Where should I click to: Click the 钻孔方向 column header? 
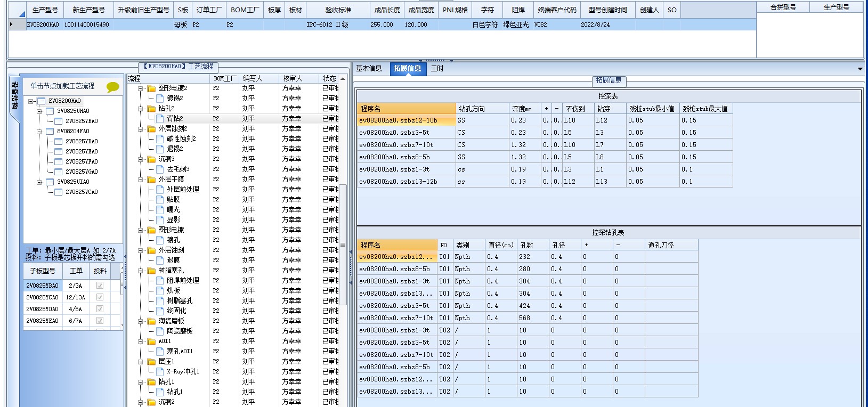click(x=483, y=109)
